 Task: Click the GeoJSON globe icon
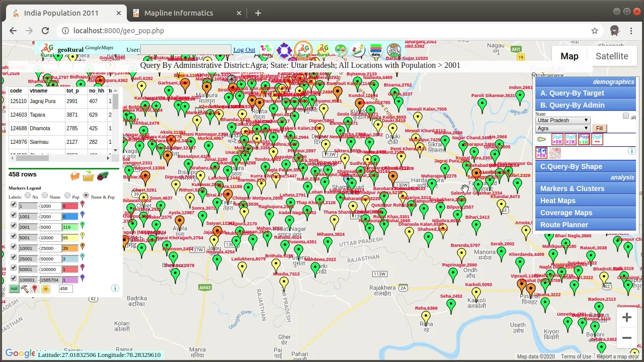coord(394,50)
